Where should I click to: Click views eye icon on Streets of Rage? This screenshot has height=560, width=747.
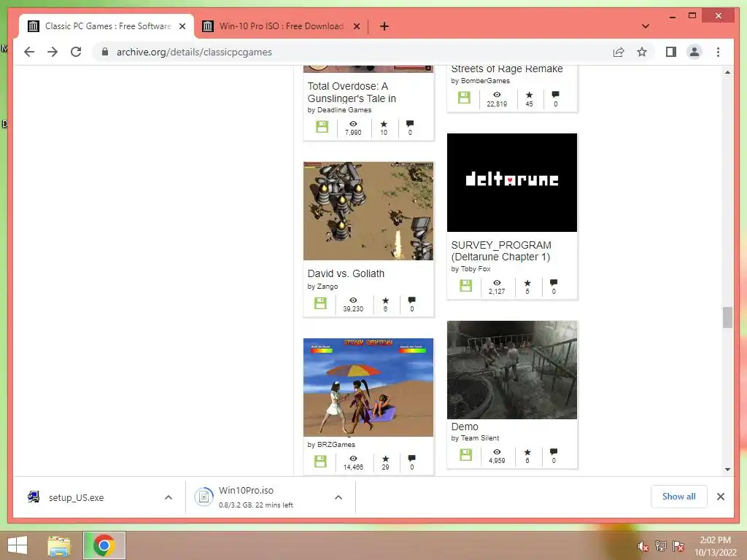497,95
